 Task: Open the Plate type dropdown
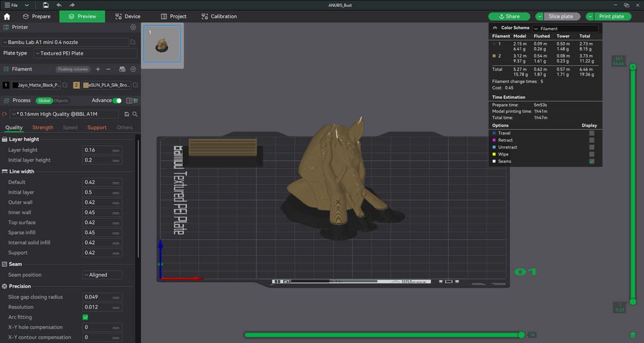tap(86, 53)
